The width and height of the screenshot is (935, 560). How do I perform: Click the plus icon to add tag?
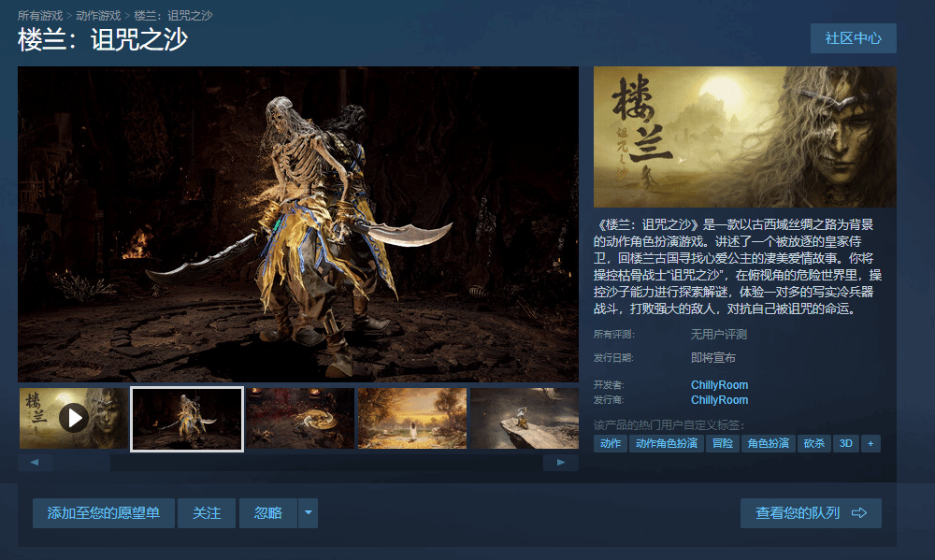[x=871, y=444]
